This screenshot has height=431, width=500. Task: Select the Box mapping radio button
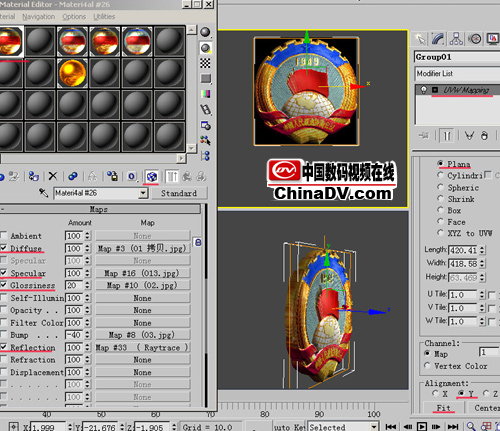[x=440, y=210]
